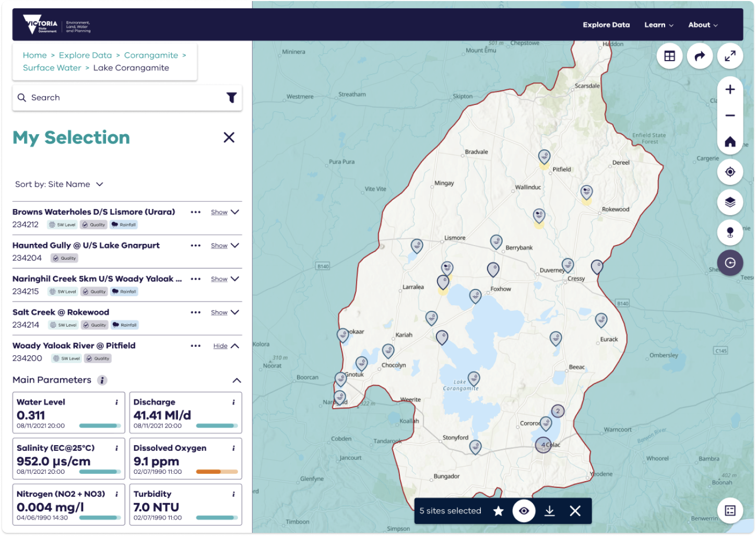Open the Learn menu
This screenshot has width=756, height=536.
pos(658,25)
